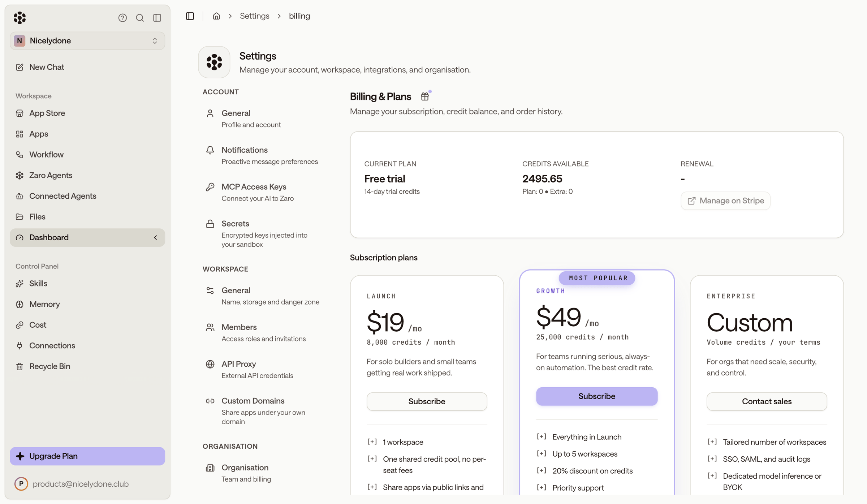Collapse sidebar using the panel icon

coord(157,18)
